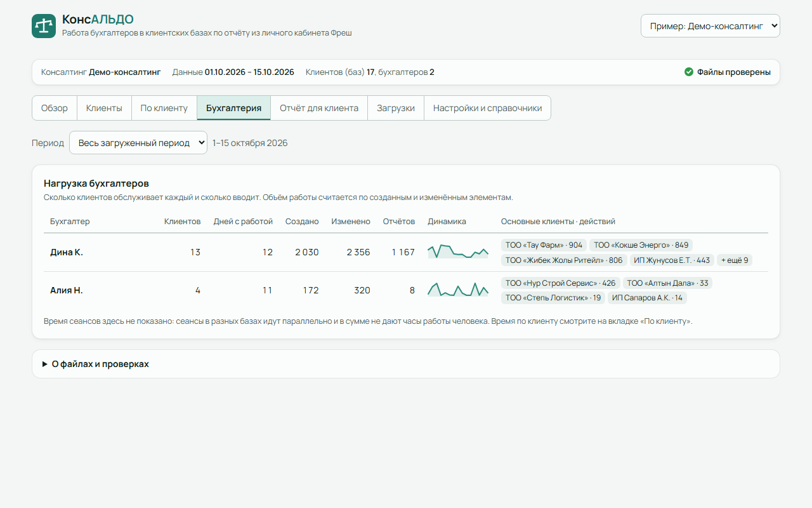The width and height of the screenshot is (812, 508).
Task: Click the ТОО «Тау Фарм» · 904 chip
Action: [x=544, y=245]
